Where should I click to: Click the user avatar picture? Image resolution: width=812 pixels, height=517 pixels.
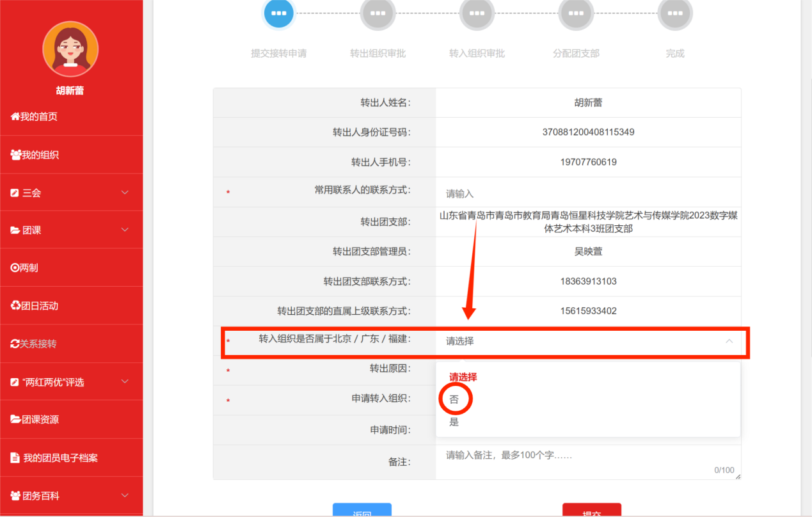(70, 49)
